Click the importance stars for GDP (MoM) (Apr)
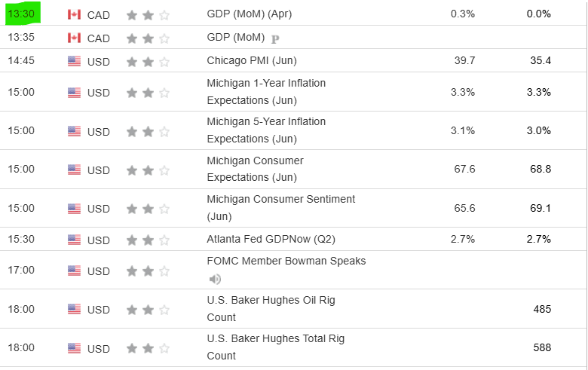Image resolution: width=588 pixels, height=370 pixels. tap(148, 15)
